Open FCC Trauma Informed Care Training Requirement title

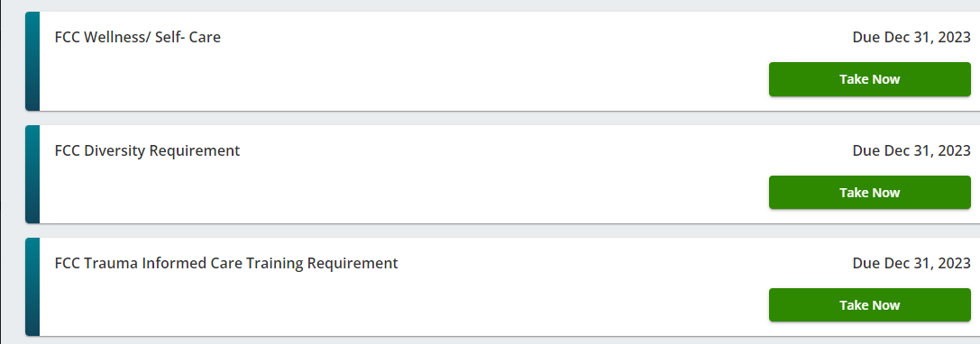226,264
